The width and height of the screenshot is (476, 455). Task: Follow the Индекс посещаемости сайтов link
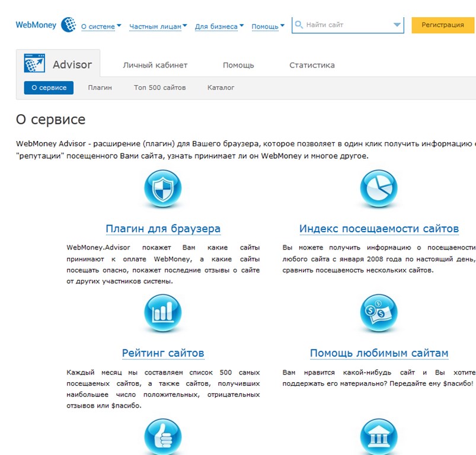(x=379, y=229)
